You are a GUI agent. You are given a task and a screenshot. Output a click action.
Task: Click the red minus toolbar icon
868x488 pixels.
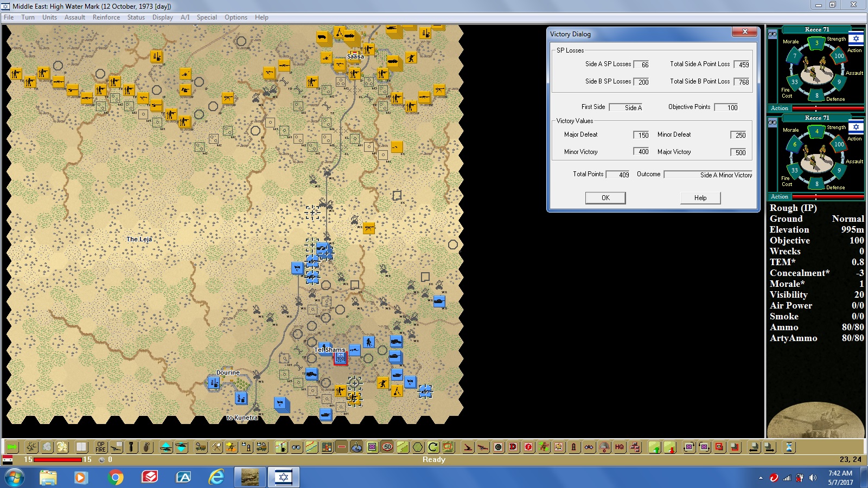point(341,447)
